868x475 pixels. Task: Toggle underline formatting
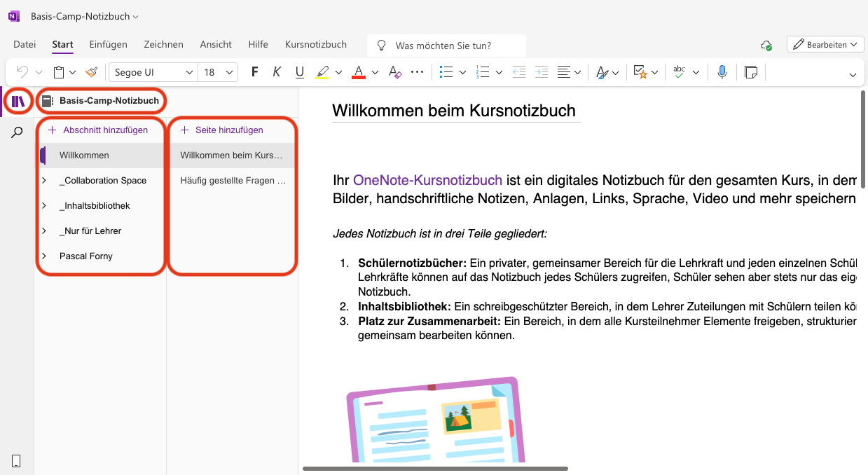(300, 71)
